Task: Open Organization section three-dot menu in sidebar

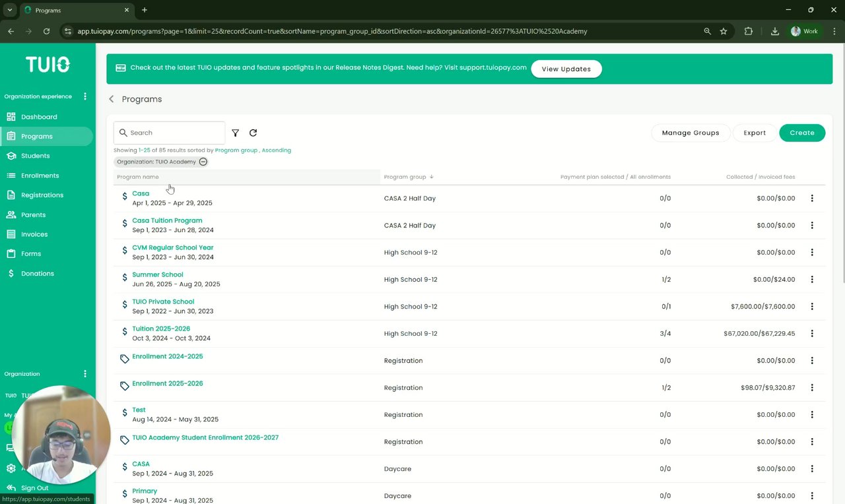Action: pos(84,373)
